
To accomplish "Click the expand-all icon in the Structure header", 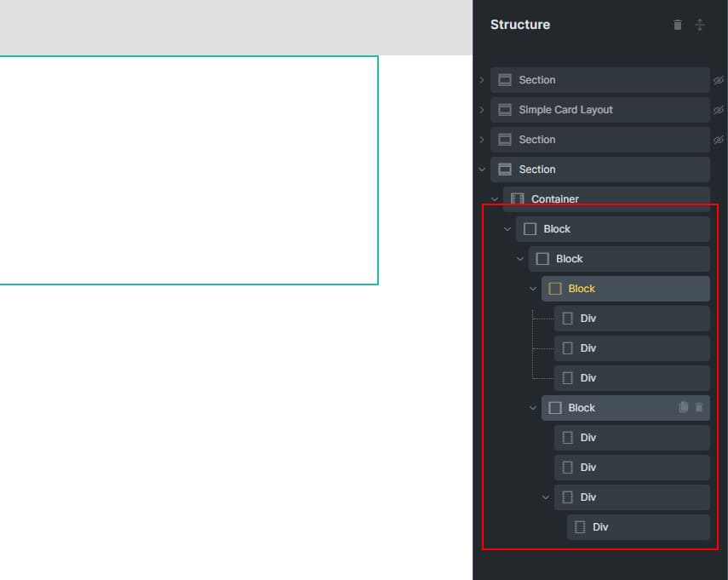I will [700, 25].
